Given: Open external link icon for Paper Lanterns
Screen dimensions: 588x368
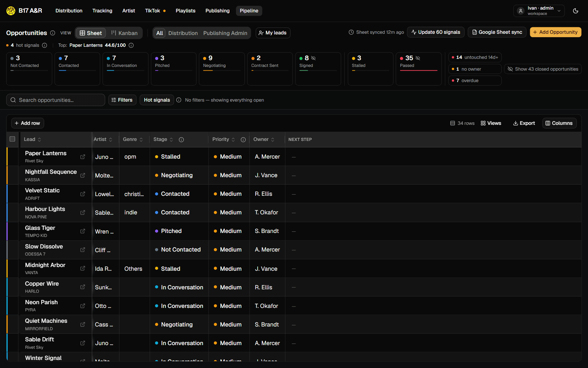Looking at the screenshot, I should click(x=83, y=157).
